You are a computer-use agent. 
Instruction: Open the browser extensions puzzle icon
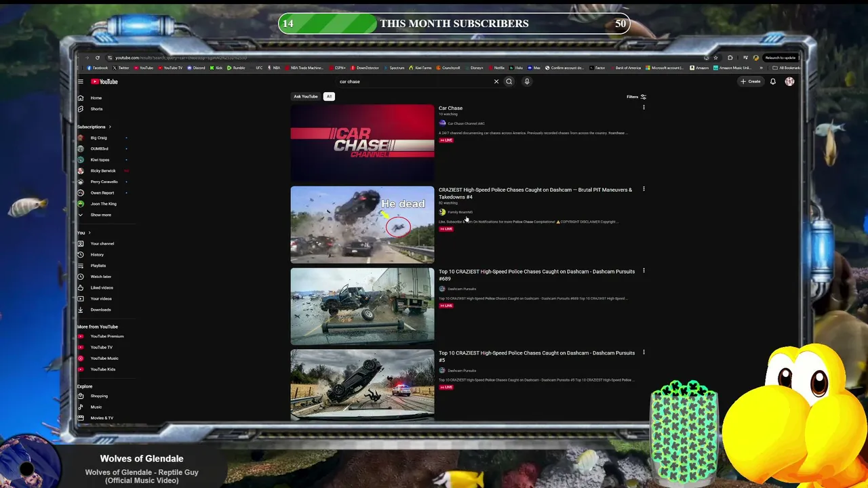pyautogui.click(x=730, y=58)
